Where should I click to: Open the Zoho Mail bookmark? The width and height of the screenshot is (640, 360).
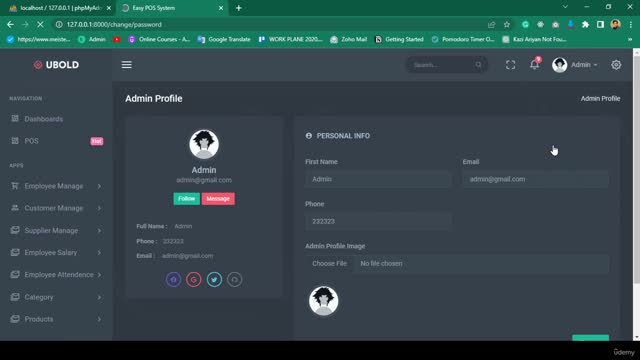pos(349,39)
